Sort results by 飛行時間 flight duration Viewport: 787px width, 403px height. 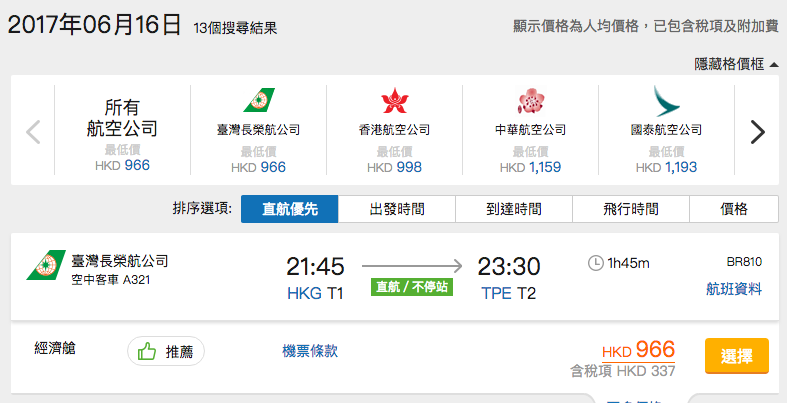tap(631, 209)
